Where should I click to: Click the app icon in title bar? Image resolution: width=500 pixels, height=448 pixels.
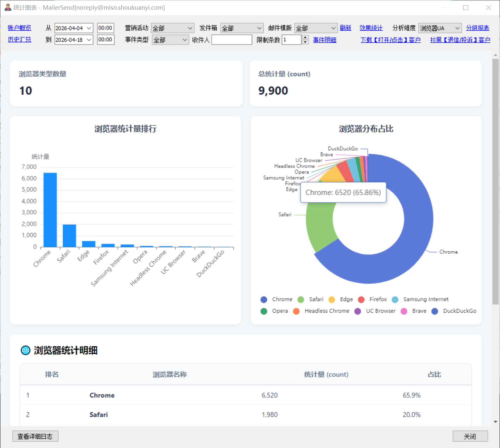point(8,7)
